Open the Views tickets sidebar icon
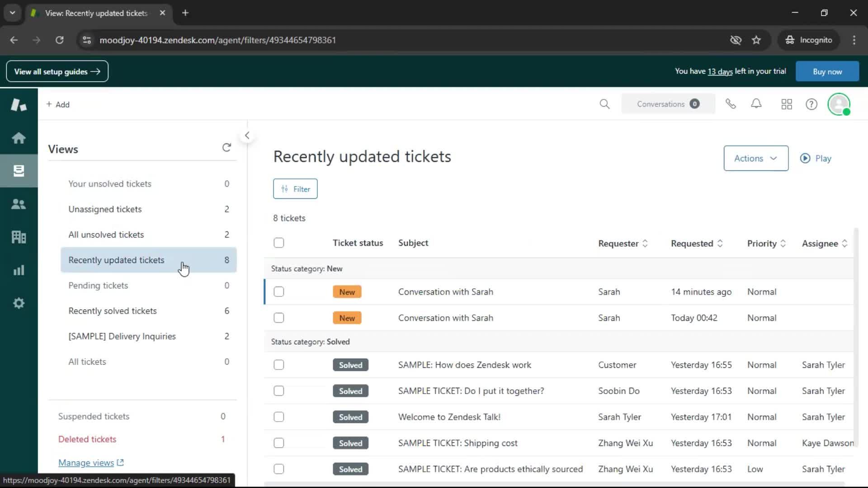This screenshot has height=488, width=868. [19, 171]
